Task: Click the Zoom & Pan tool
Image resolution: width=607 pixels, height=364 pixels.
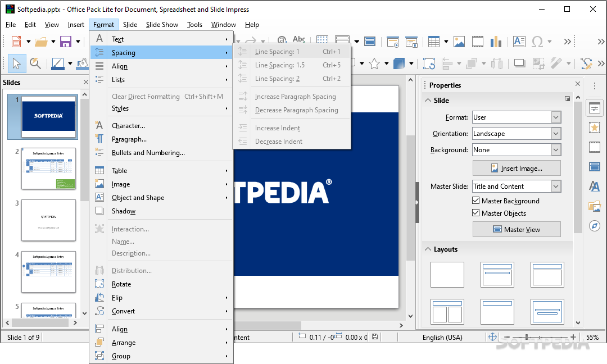Action: [35, 63]
